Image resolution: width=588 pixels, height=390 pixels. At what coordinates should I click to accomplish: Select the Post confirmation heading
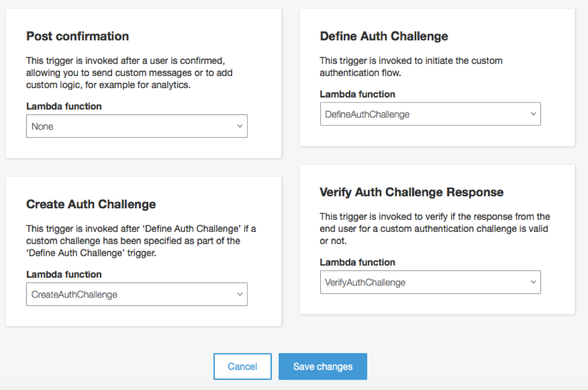click(77, 36)
